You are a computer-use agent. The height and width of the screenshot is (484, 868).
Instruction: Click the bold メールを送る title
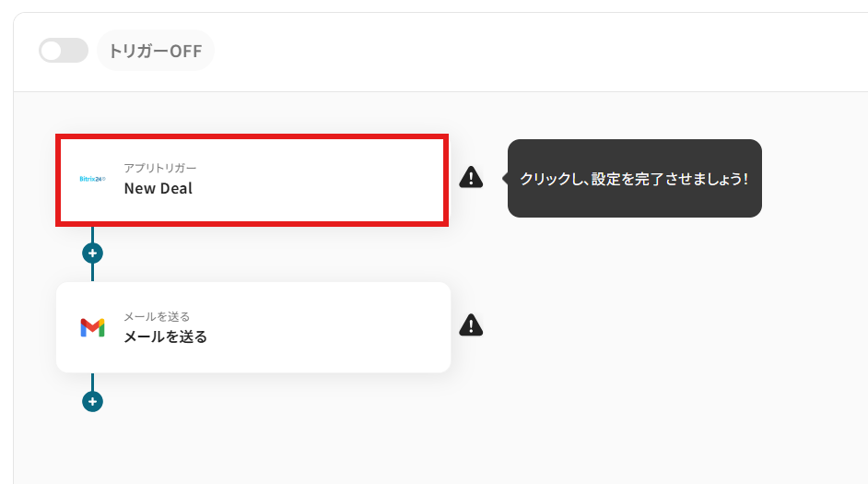coord(166,336)
